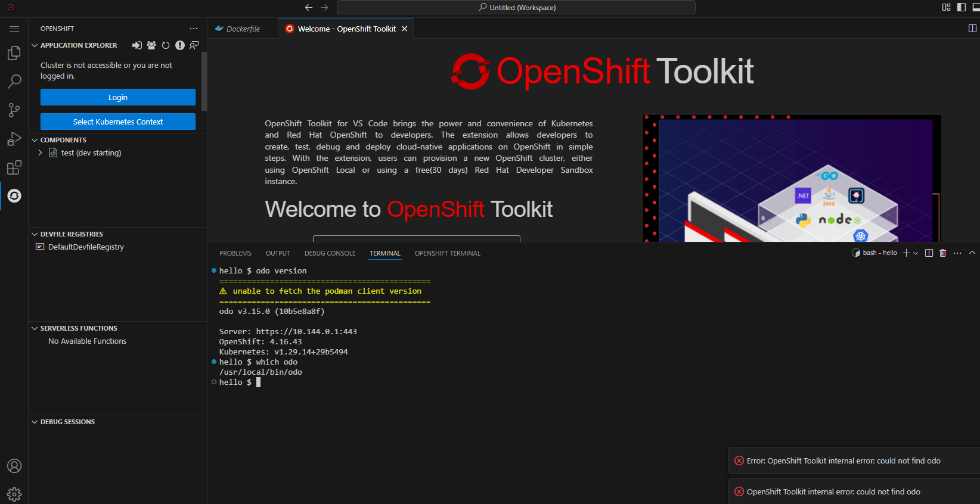This screenshot has width=980, height=504.
Task: Dismiss the red error icon on 'Error: OpenShift Toolkit' notification
Action: coord(739,461)
